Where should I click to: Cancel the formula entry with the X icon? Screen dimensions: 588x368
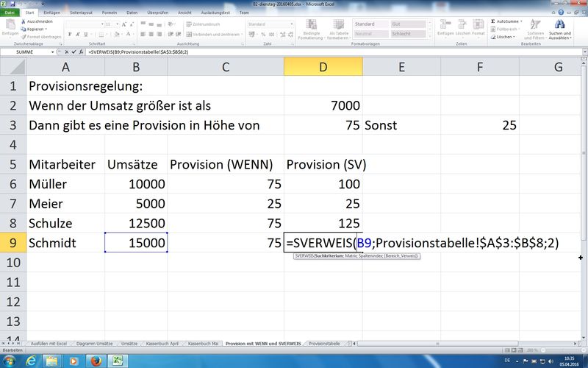68,54
